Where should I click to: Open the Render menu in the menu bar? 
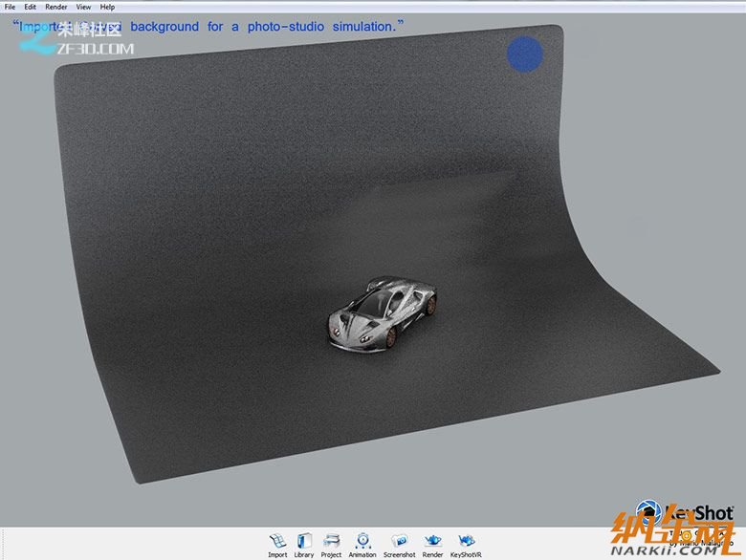coord(56,7)
